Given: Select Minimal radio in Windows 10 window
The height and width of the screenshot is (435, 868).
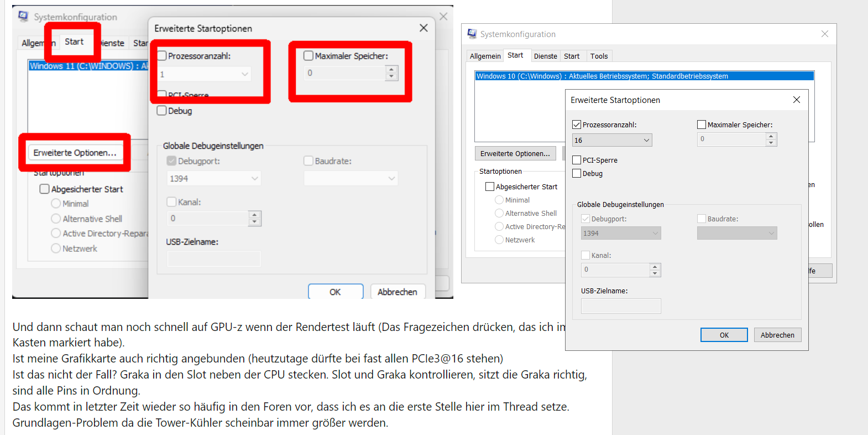Looking at the screenshot, I should click(x=499, y=200).
